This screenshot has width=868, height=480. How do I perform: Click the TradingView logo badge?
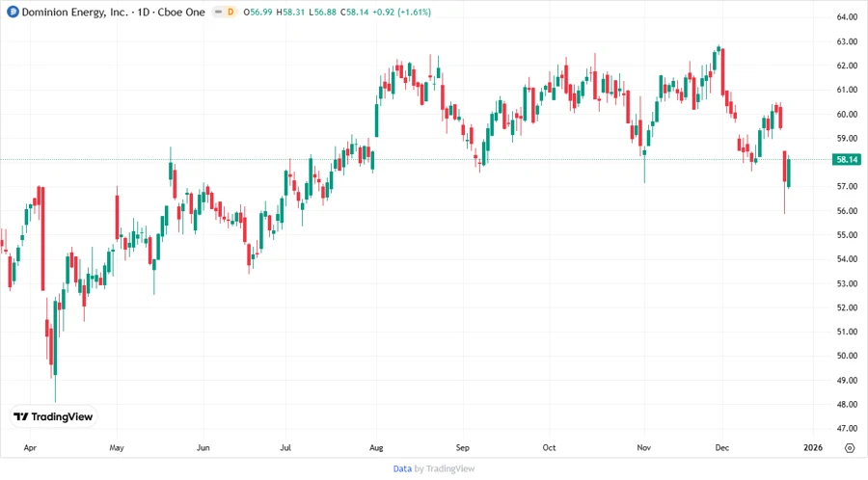click(x=54, y=416)
